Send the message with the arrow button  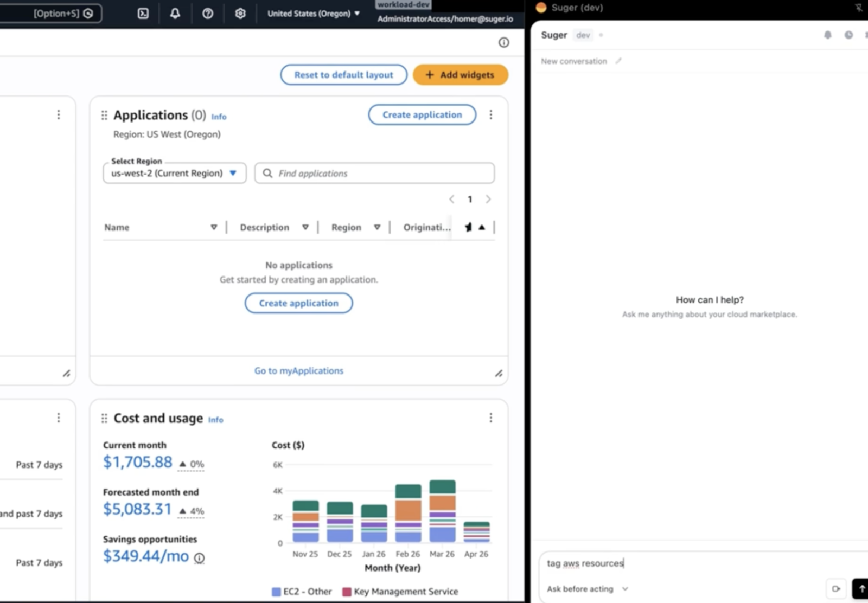860,588
